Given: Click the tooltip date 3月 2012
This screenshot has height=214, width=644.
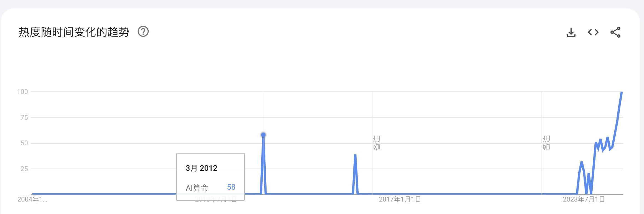Looking at the screenshot, I should 201,168.
